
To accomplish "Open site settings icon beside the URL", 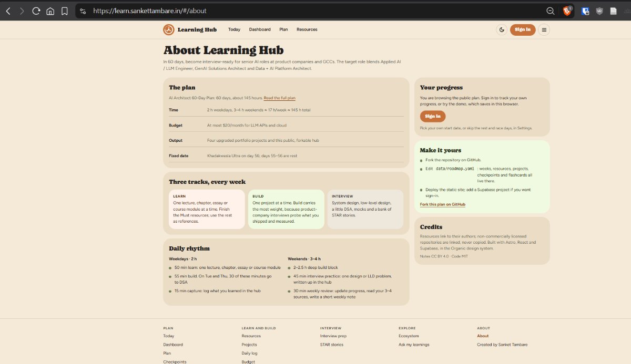I will [83, 11].
